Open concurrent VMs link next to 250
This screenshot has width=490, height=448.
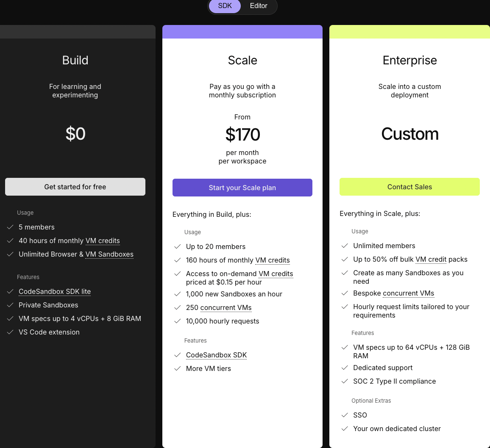click(226, 307)
